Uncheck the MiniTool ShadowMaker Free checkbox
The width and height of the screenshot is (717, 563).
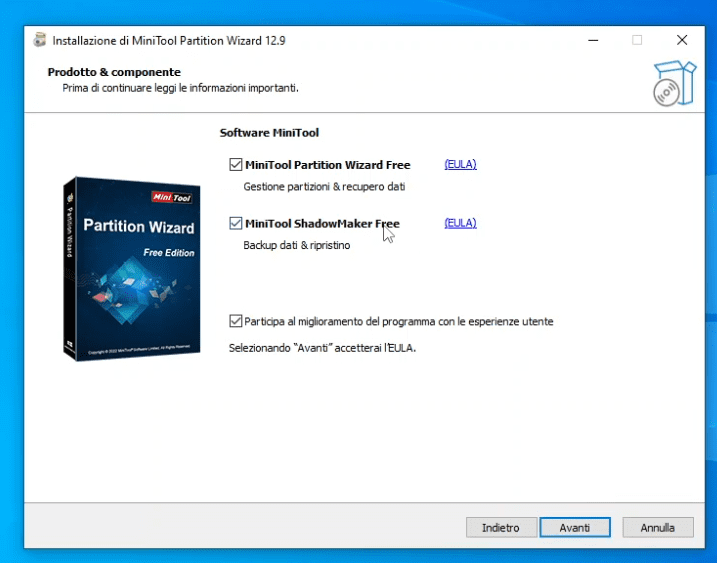(236, 224)
